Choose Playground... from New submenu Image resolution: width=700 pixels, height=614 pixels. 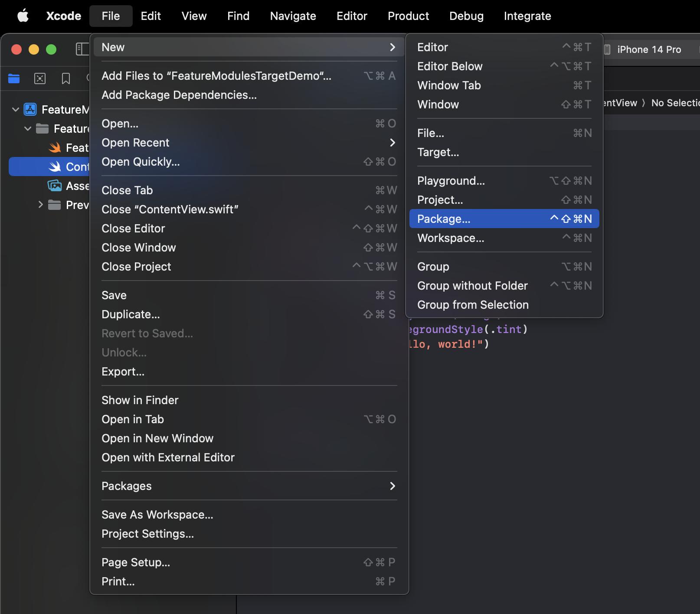pos(504,181)
